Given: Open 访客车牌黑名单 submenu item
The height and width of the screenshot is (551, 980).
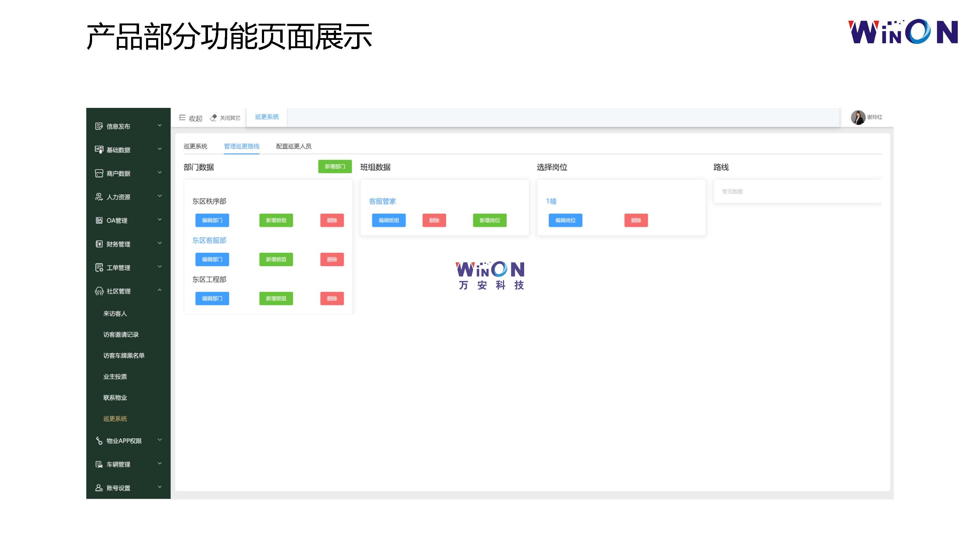Looking at the screenshot, I should pyautogui.click(x=124, y=356).
